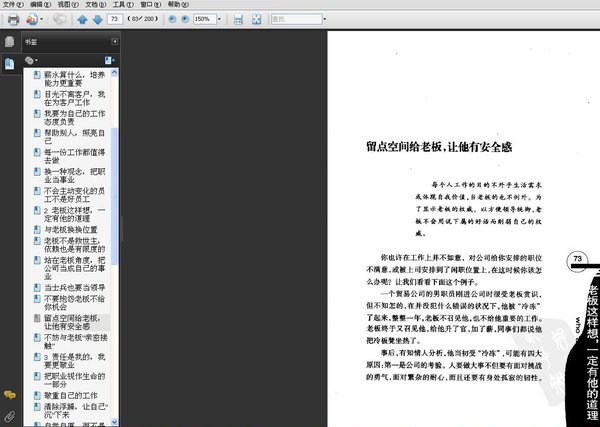The image size is (600, 427).
Task: Click the greyed-out globe icon in toolbar
Action: [x=59, y=19]
